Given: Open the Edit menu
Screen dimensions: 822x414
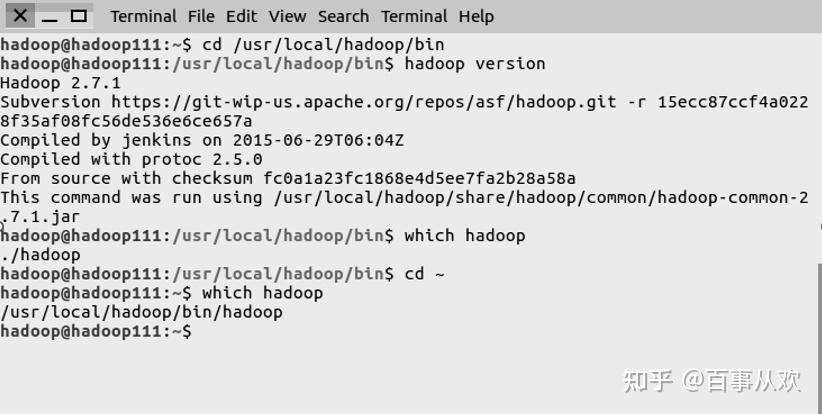Looking at the screenshot, I should tap(241, 16).
